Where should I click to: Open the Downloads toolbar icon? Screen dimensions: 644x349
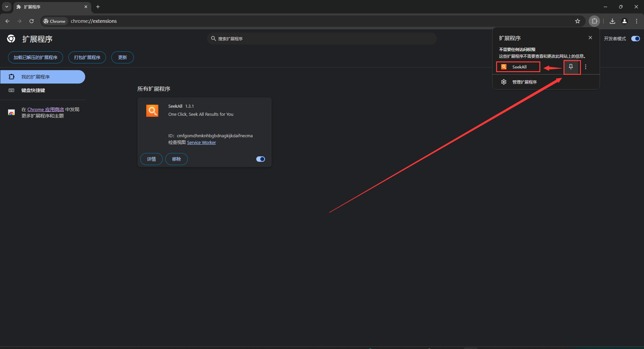[x=612, y=21]
